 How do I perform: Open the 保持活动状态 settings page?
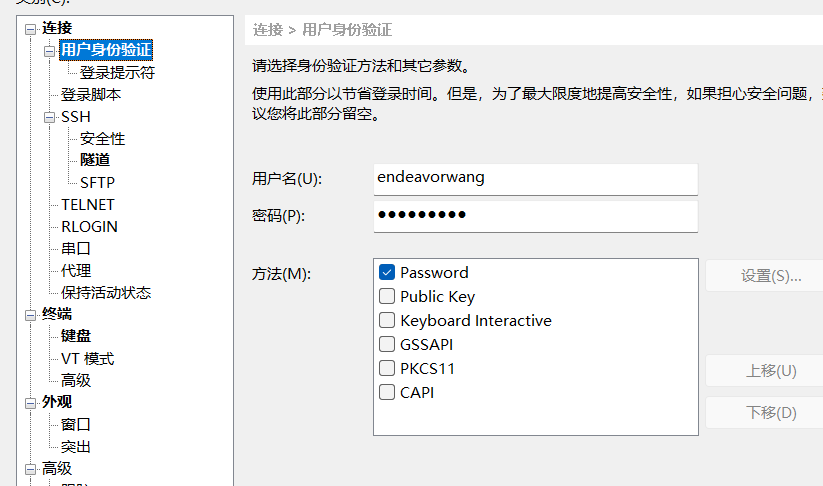106,292
